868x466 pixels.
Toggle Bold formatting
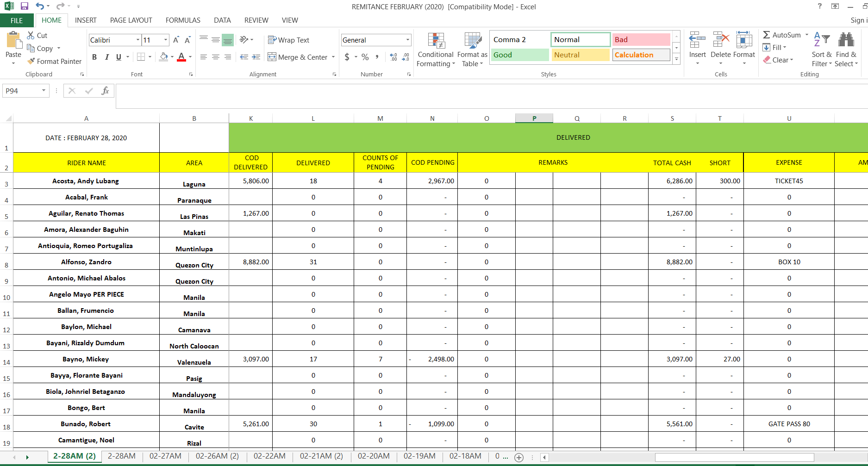[x=94, y=57]
